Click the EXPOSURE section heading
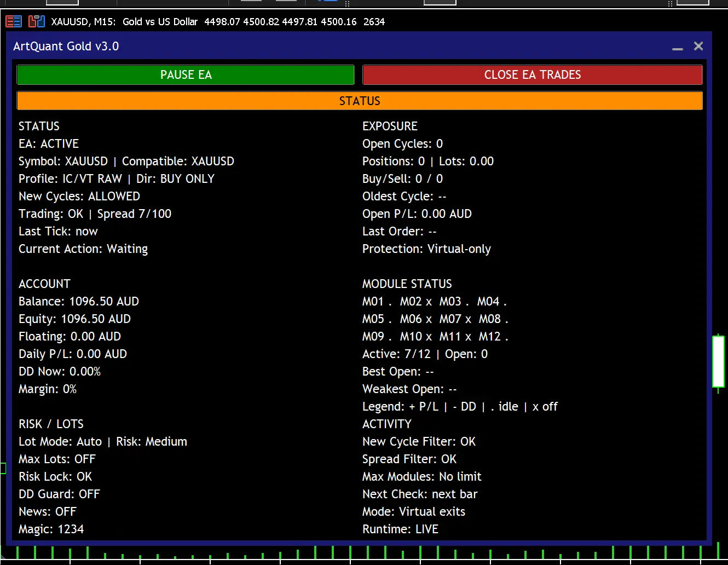 [390, 126]
